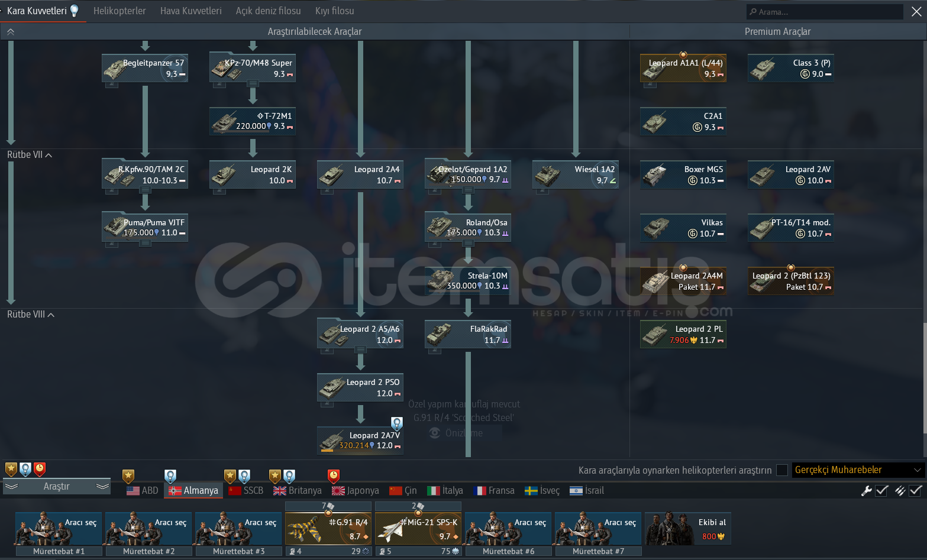927x560 pixels.
Task: Switch to the İsrail nation tab
Action: click(x=587, y=490)
